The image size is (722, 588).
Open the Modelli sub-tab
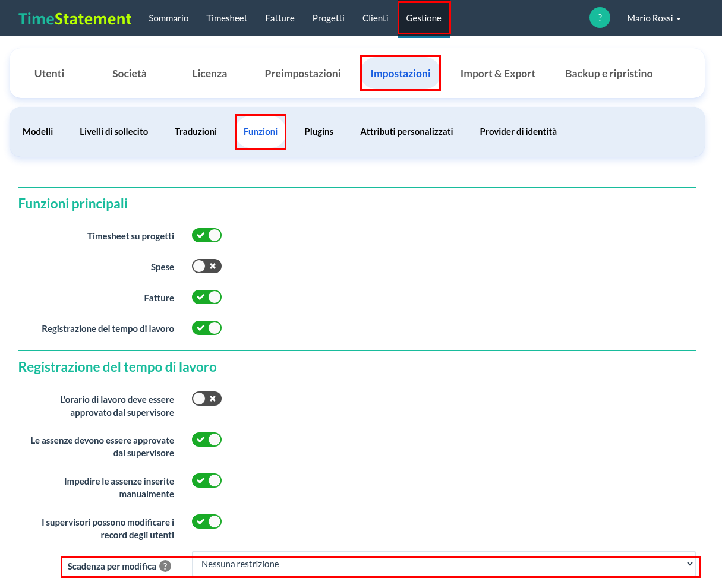click(38, 132)
